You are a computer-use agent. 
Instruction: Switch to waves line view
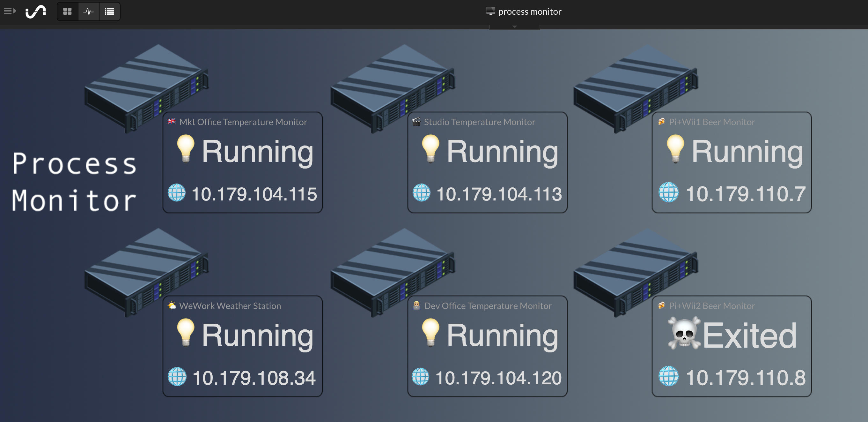89,11
